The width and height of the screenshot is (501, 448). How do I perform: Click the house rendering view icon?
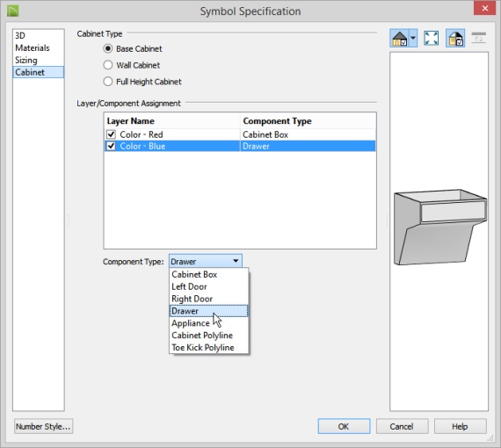399,39
